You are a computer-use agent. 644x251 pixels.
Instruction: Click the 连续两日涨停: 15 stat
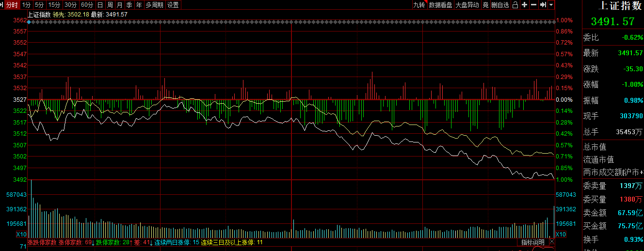[x=177, y=242]
